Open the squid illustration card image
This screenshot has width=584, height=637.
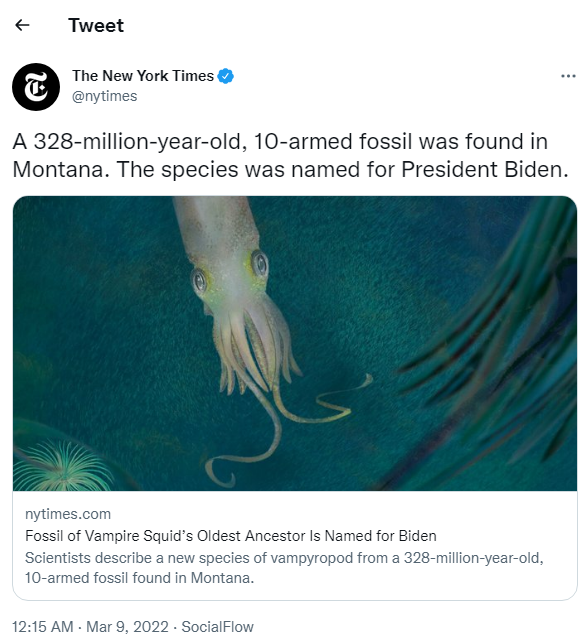[x=295, y=343]
